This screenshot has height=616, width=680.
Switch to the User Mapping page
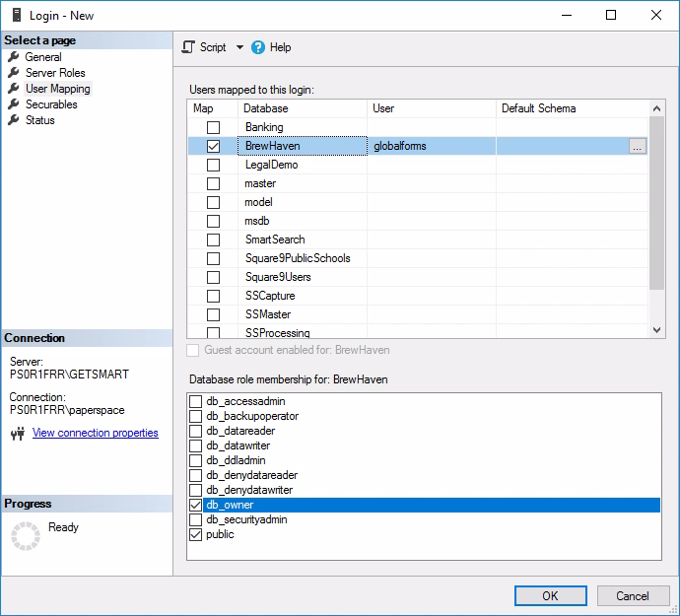pos(57,89)
